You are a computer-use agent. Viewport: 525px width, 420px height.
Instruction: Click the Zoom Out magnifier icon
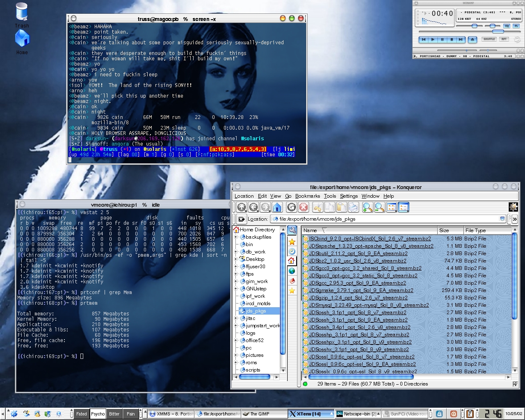pos(379,208)
